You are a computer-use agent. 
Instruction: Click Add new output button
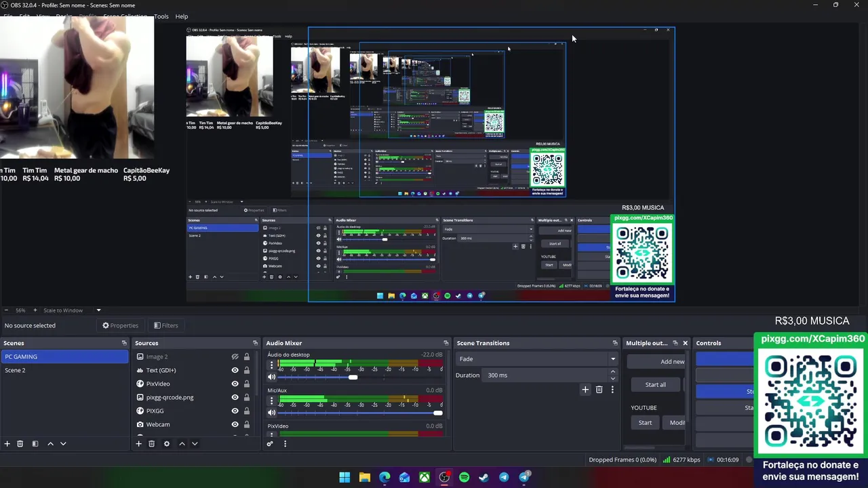click(x=657, y=361)
